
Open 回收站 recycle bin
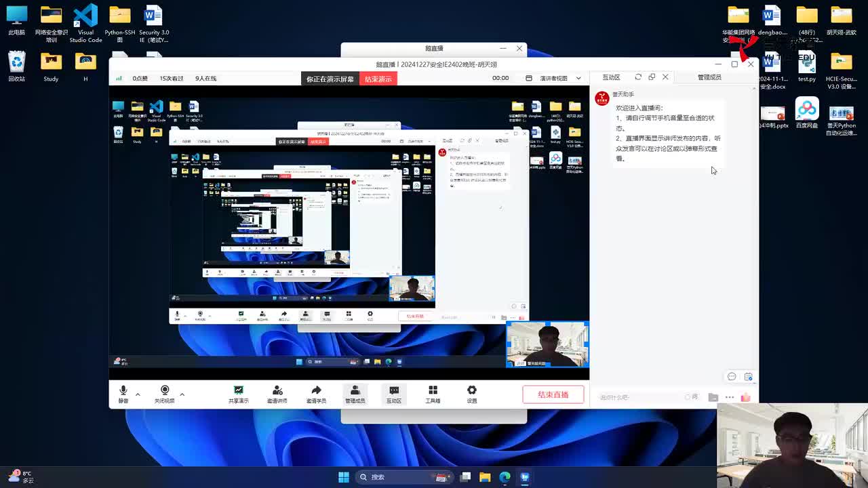pyautogui.click(x=16, y=67)
